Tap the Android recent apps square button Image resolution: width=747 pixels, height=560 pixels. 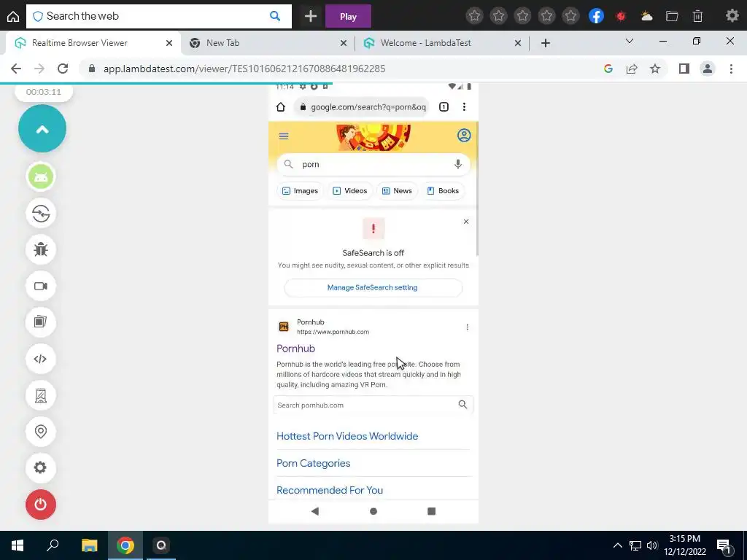click(432, 511)
